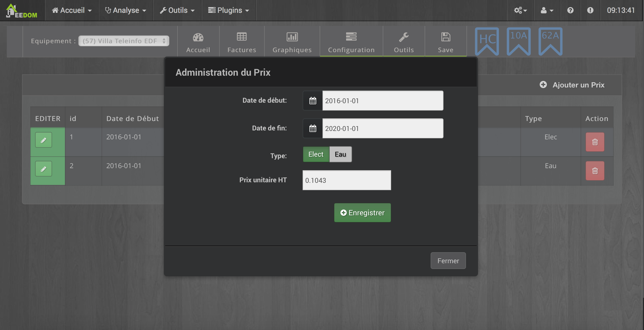Edit price row 2 with pencil button

43,169
